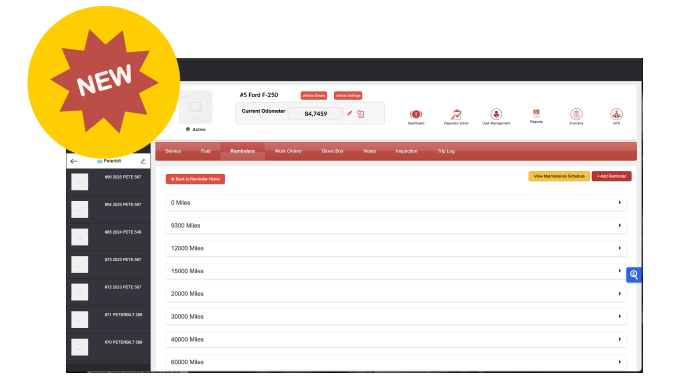Expand the 9300 Miles row arrow
This screenshot has width=693, height=378.
pos(620,225)
